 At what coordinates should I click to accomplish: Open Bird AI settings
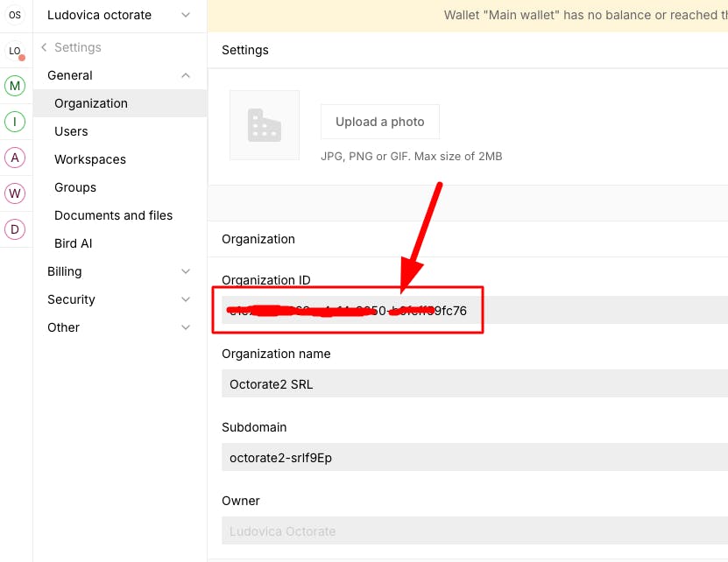(74, 243)
